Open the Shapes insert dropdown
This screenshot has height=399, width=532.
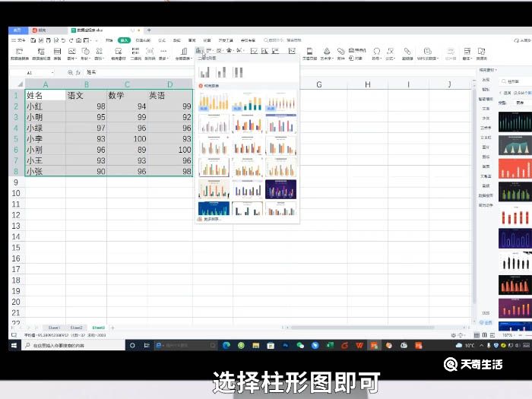(85, 54)
